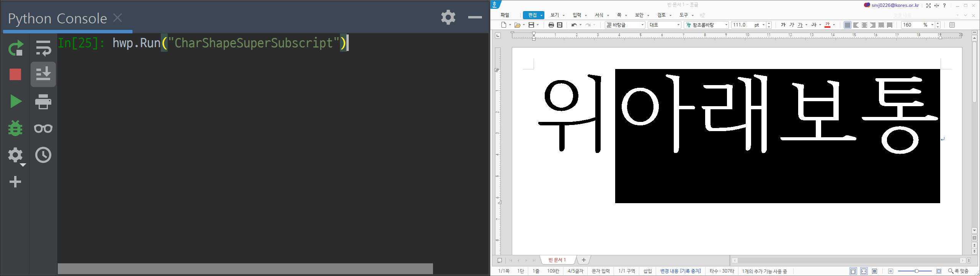Screen dimensions: 980x276
Task: Apply the red font color swatch
Action: coord(827,25)
